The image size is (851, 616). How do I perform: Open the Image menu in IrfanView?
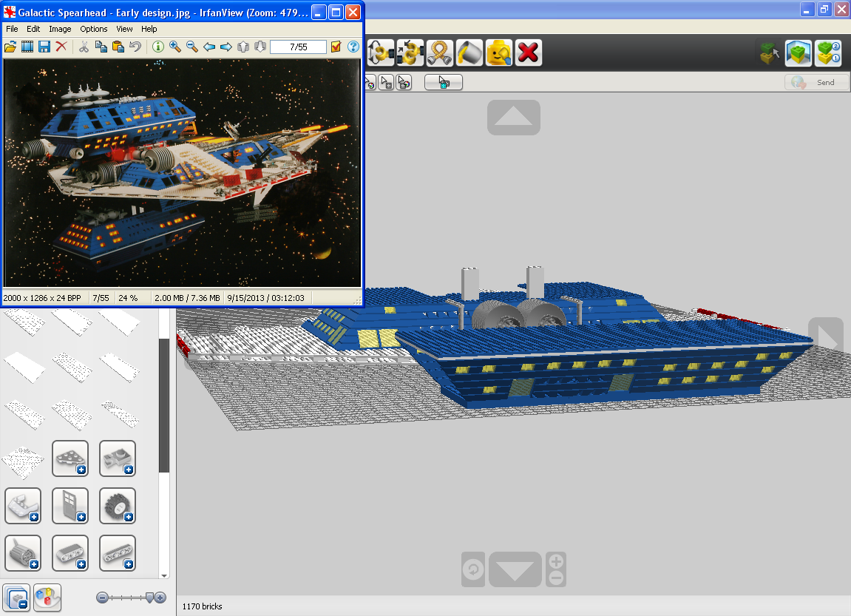[x=60, y=30]
